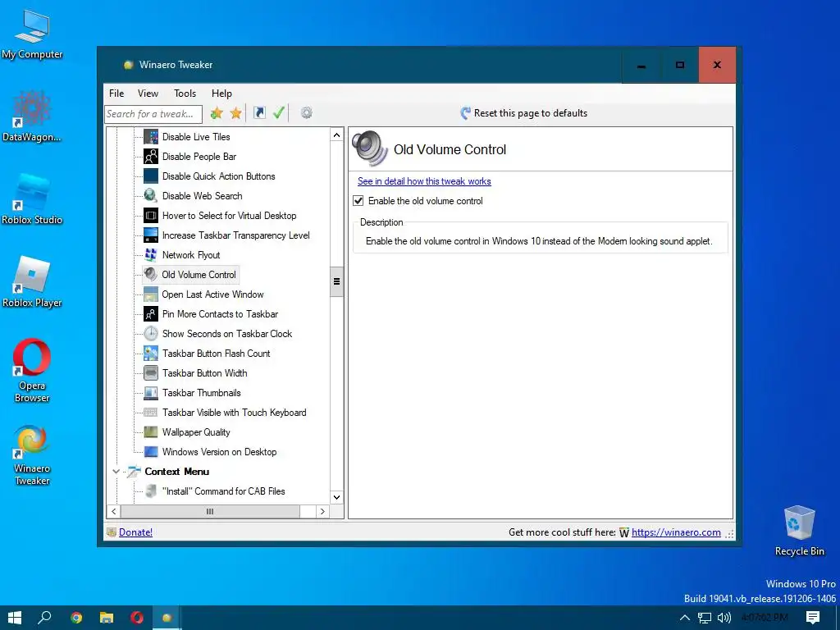The image size is (840, 630).
Task: Click the green checkmark toolbar icon
Action: (279, 112)
